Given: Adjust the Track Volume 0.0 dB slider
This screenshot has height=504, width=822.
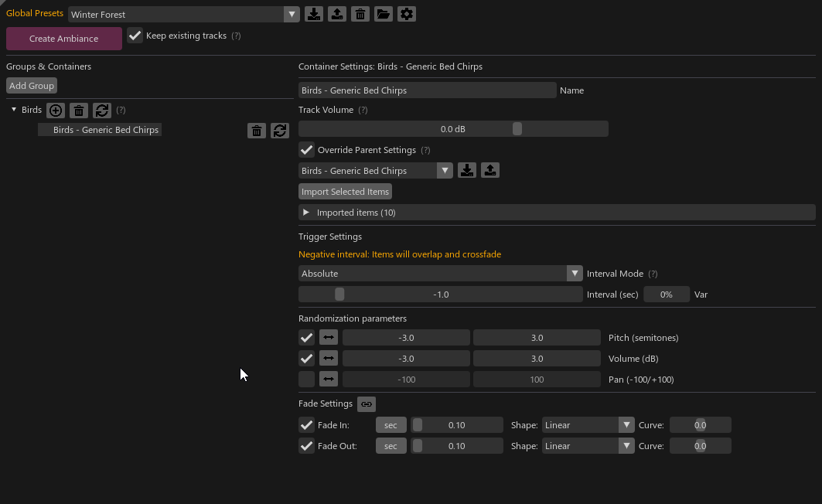Looking at the screenshot, I should (x=453, y=129).
